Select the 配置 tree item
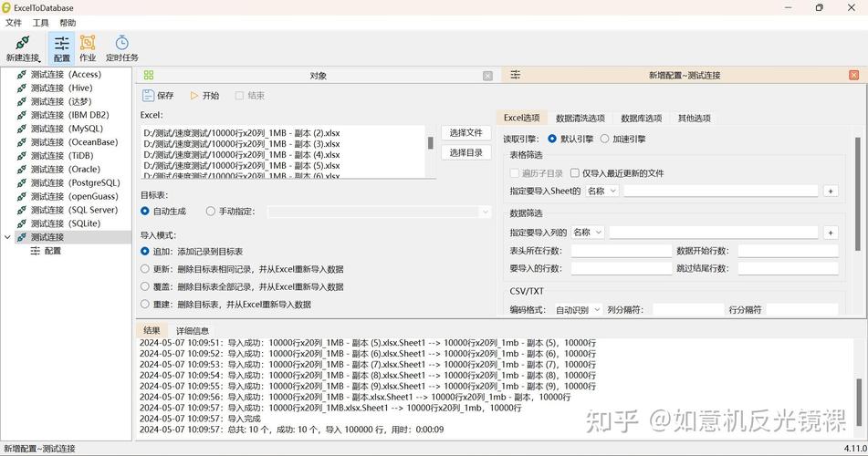 point(53,251)
